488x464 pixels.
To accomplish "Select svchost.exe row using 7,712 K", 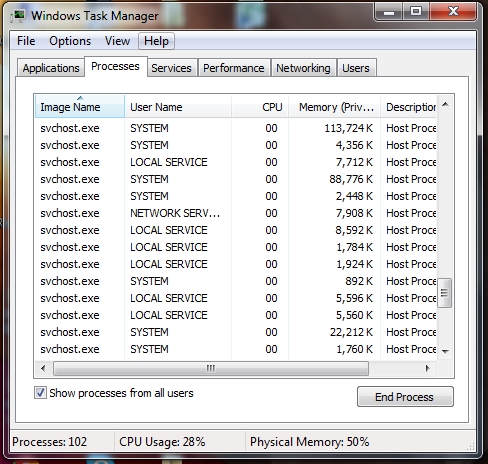I will [235, 162].
